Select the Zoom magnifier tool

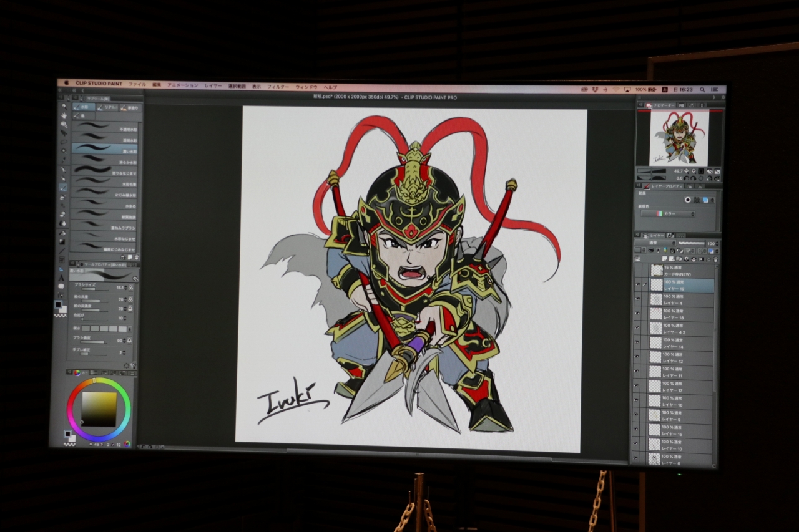[x=64, y=107]
